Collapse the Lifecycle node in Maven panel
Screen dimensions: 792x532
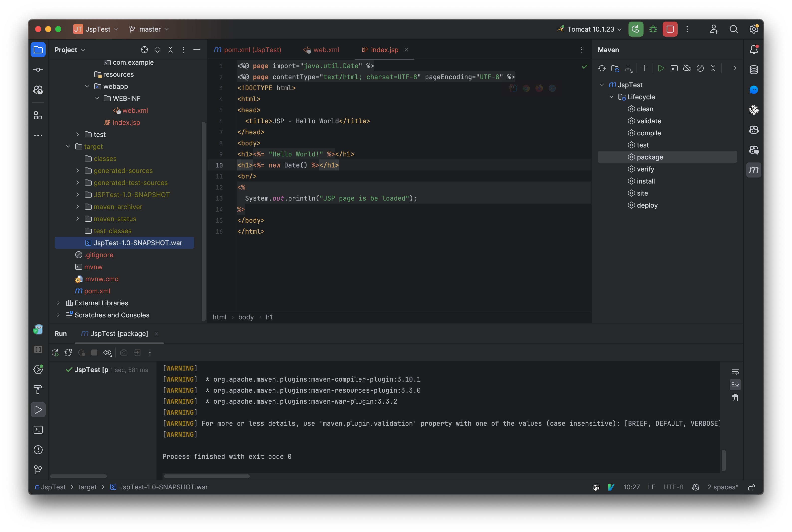(x=611, y=97)
